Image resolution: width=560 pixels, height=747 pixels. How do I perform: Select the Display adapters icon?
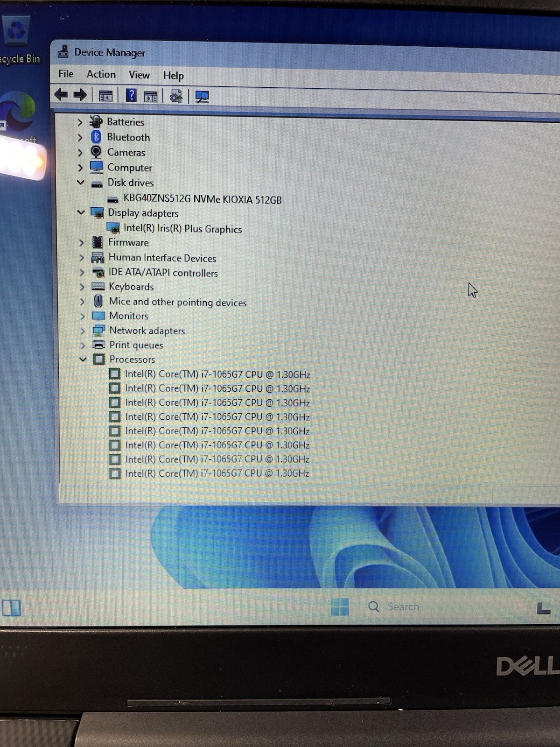coord(97,212)
